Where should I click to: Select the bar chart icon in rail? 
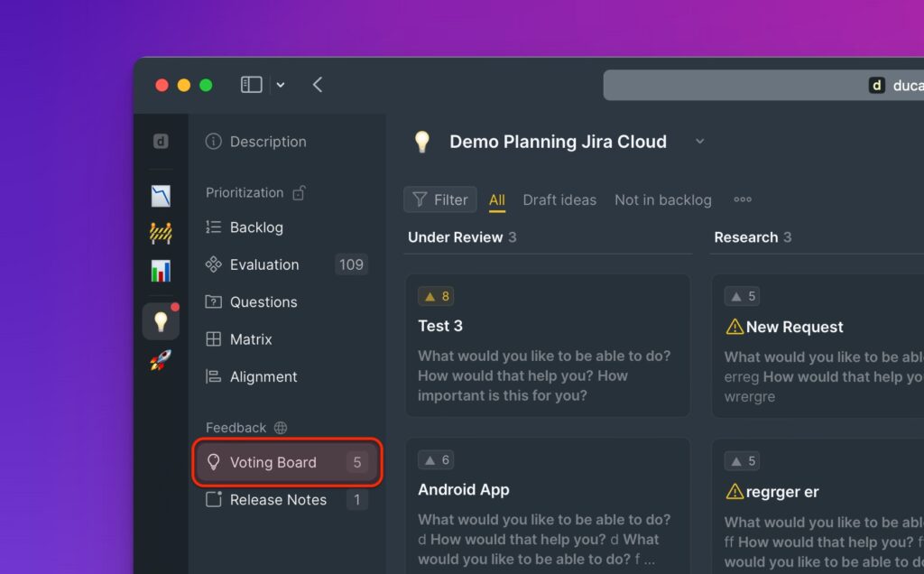(x=161, y=271)
